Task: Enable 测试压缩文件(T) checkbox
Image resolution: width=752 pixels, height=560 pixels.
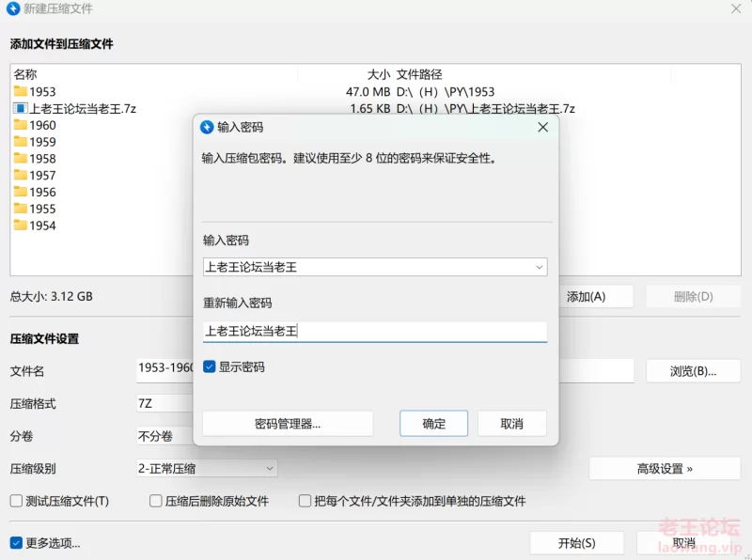Action: pos(17,502)
